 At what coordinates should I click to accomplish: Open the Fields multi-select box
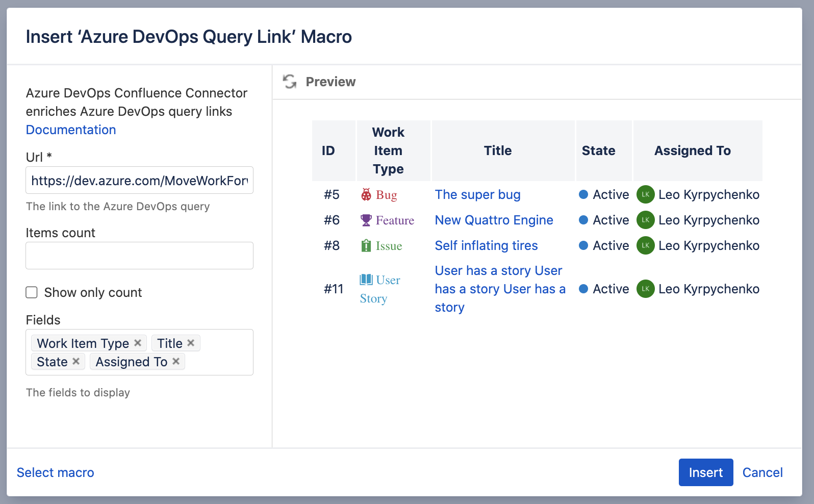219,361
